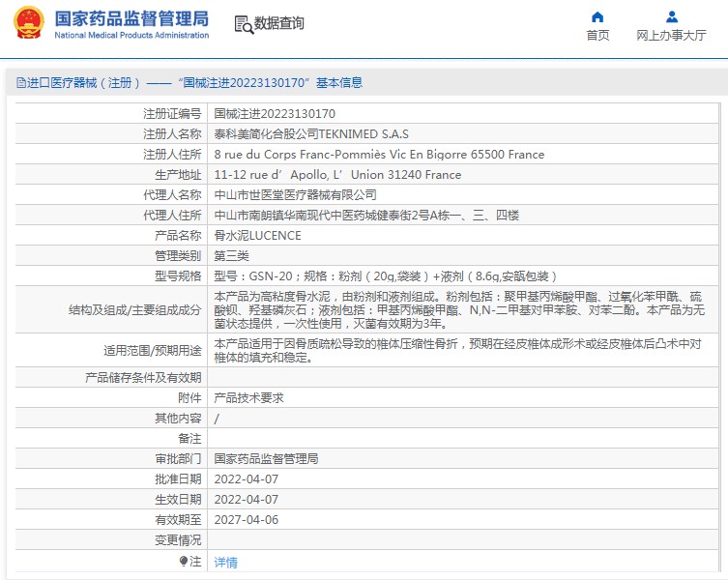Select the registration number 国械注进20223130170 value
Image resolution: width=728 pixels, height=580 pixels.
(275, 114)
